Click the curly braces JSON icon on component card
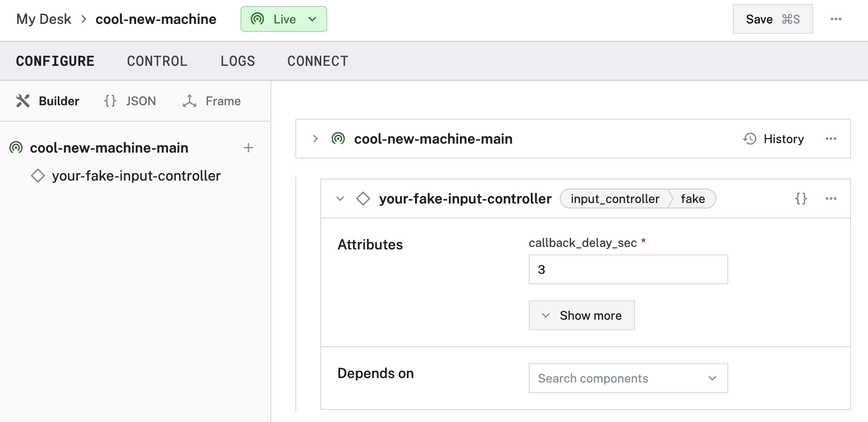 coord(801,199)
